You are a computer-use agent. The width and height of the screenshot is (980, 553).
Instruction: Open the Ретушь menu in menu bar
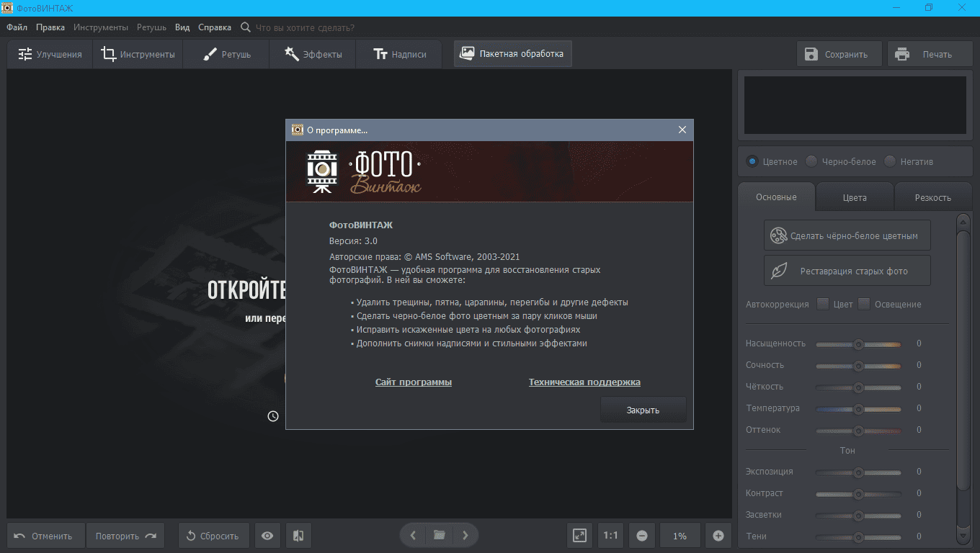151,27
